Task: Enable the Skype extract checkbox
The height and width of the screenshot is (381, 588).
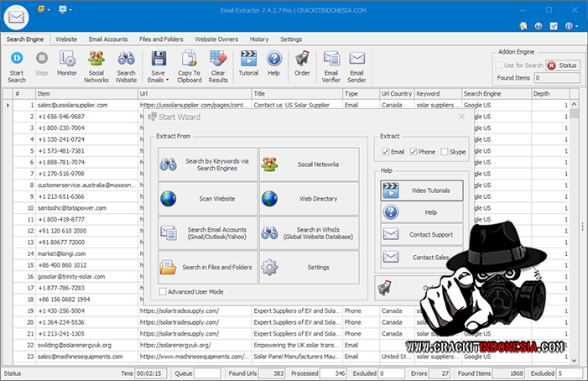Action: (x=445, y=152)
